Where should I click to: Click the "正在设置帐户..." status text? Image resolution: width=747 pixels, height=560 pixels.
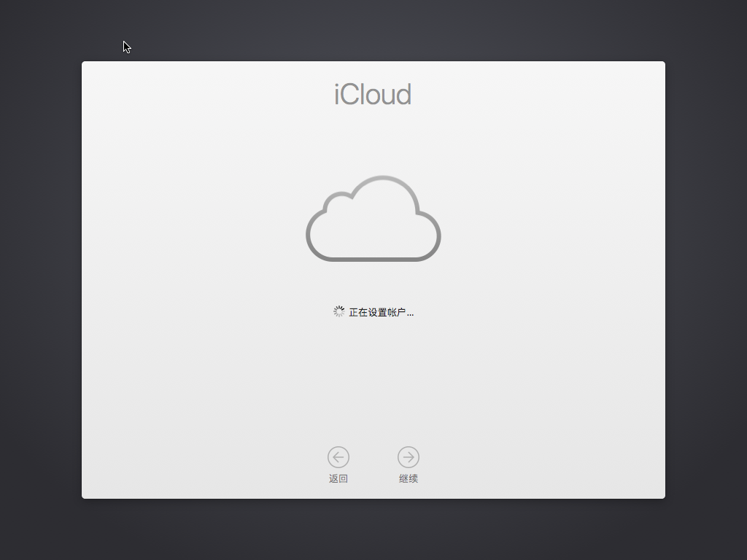(381, 312)
